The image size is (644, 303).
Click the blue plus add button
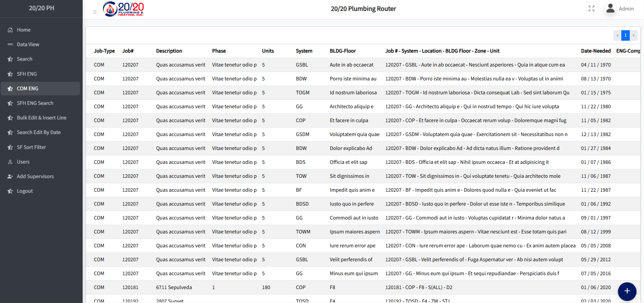click(627, 291)
